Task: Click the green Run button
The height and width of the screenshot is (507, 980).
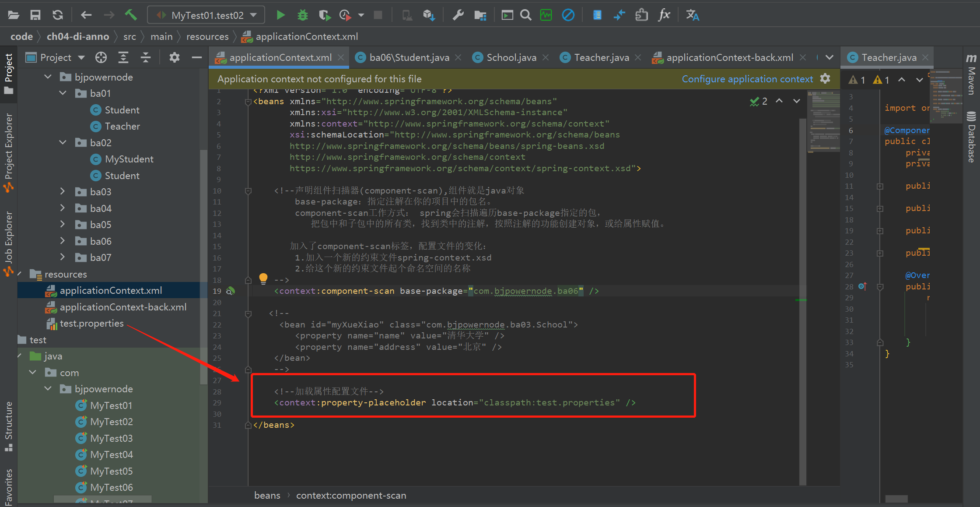Action: 280,15
